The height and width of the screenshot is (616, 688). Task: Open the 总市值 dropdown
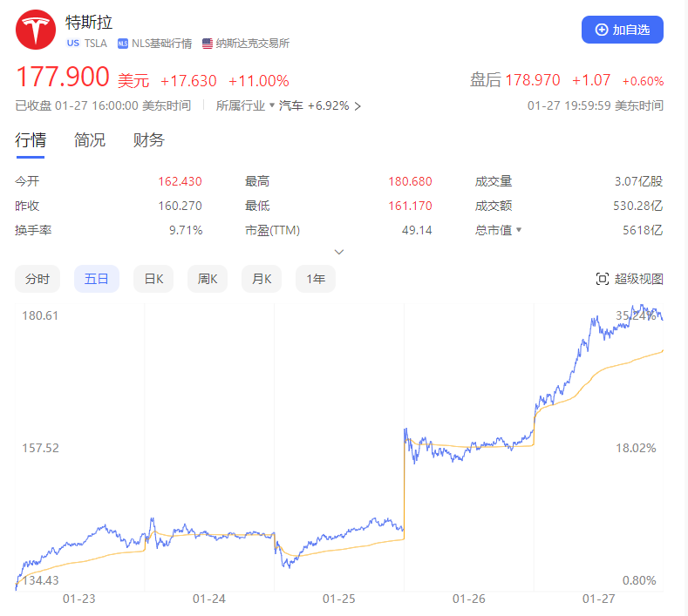click(x=519, y=230)
